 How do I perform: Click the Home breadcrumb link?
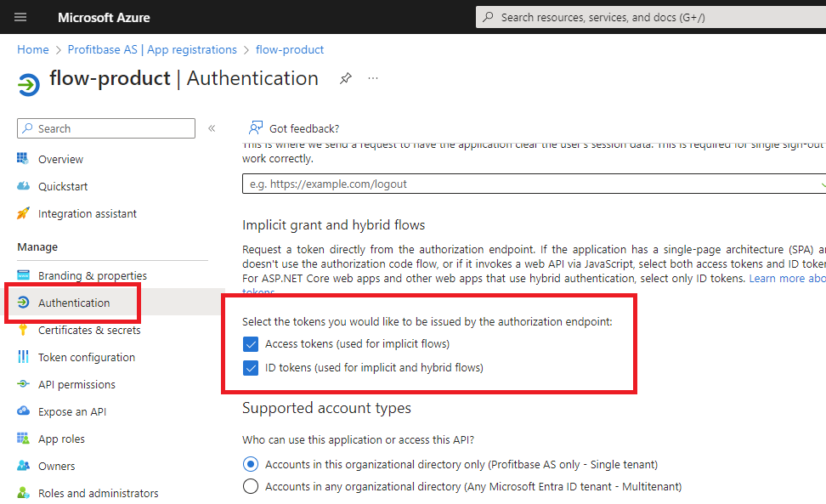[33, 50]
